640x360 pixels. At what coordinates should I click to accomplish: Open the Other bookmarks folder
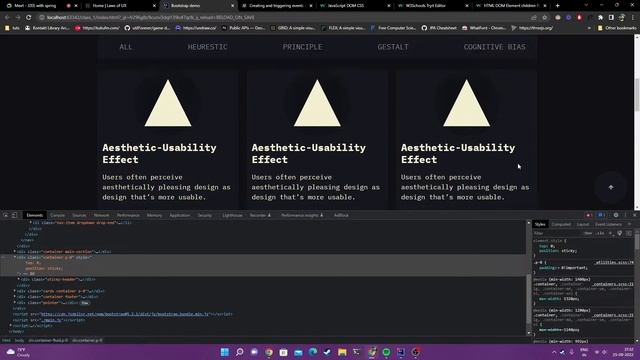pos(617,28)
